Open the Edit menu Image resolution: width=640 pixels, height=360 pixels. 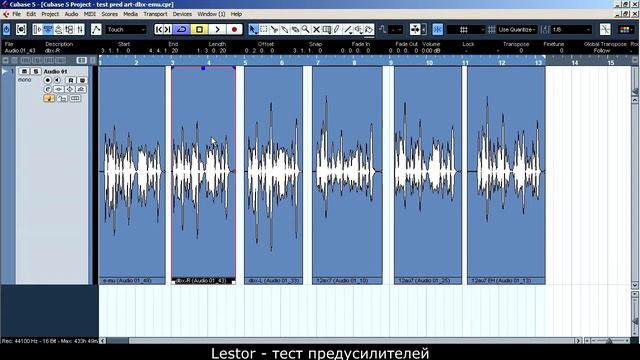[x=31, y=14]
